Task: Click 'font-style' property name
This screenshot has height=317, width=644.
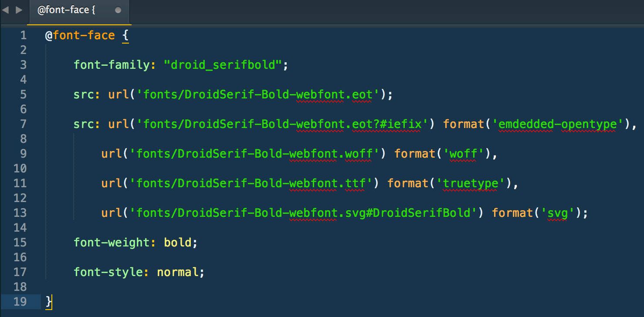Action: [108, 272]
